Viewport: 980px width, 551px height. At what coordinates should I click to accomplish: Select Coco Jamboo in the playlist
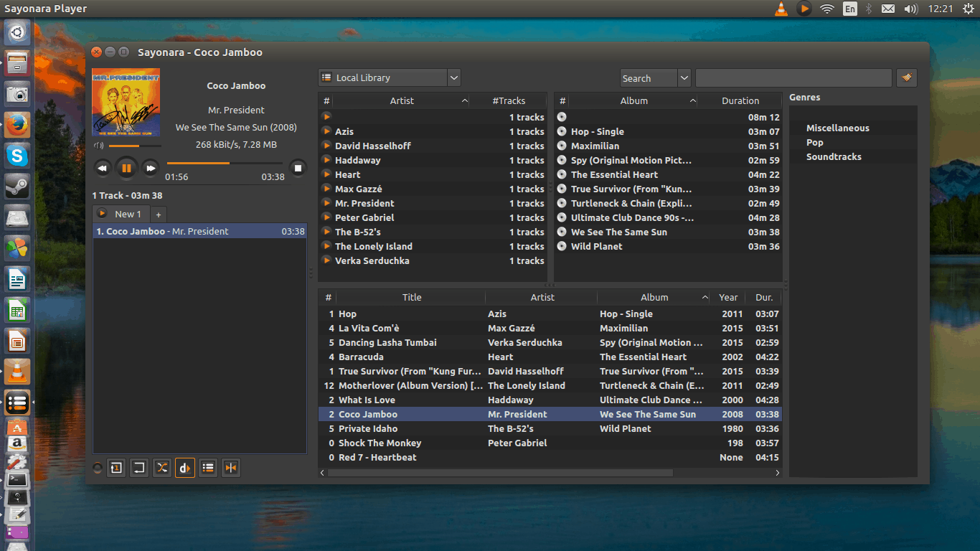click(x=199, y=231)
